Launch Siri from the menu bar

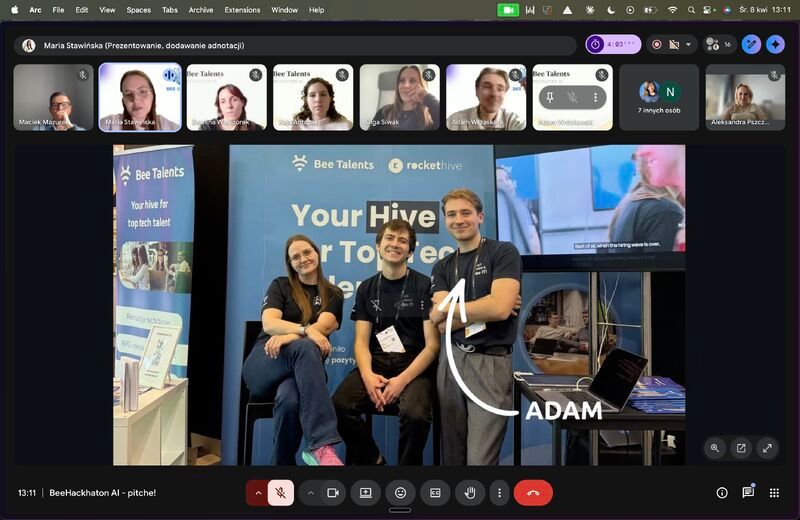pos(727,10)
